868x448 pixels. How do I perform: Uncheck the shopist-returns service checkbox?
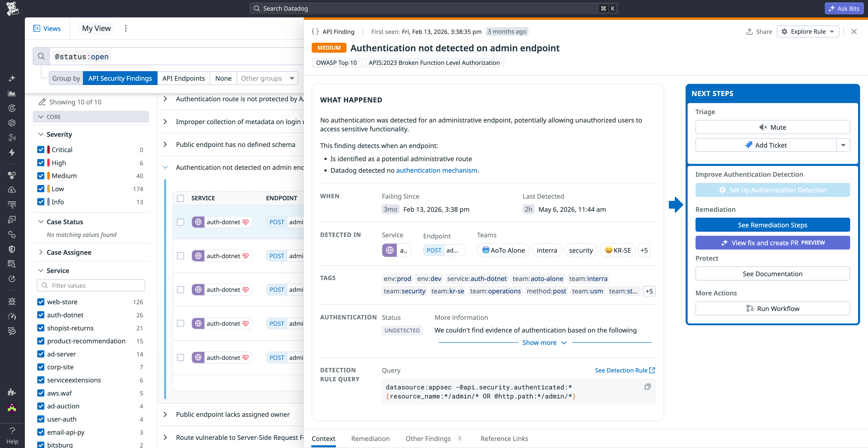point(41,328)
